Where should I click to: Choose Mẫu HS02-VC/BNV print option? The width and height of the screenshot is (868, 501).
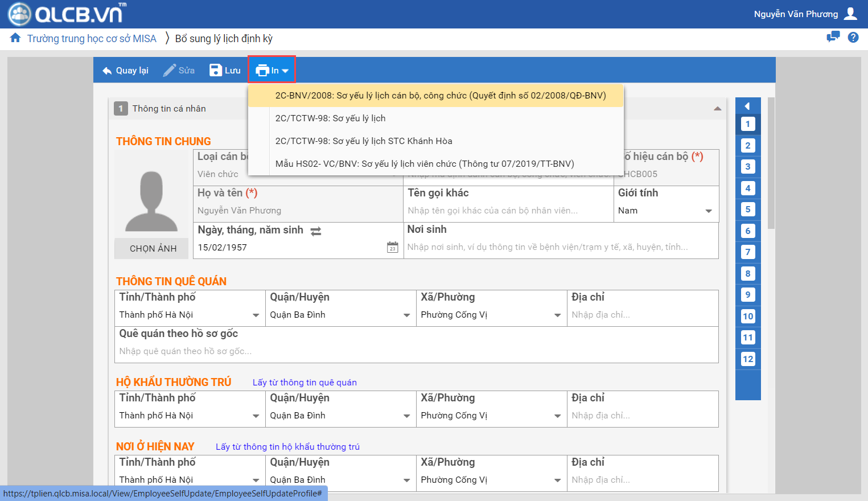424,164
